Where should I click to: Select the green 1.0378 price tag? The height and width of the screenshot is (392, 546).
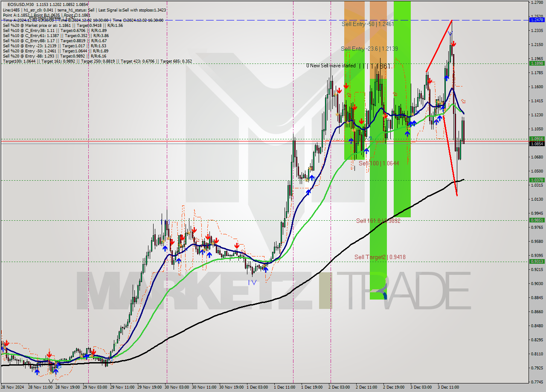tap(537, 180)
